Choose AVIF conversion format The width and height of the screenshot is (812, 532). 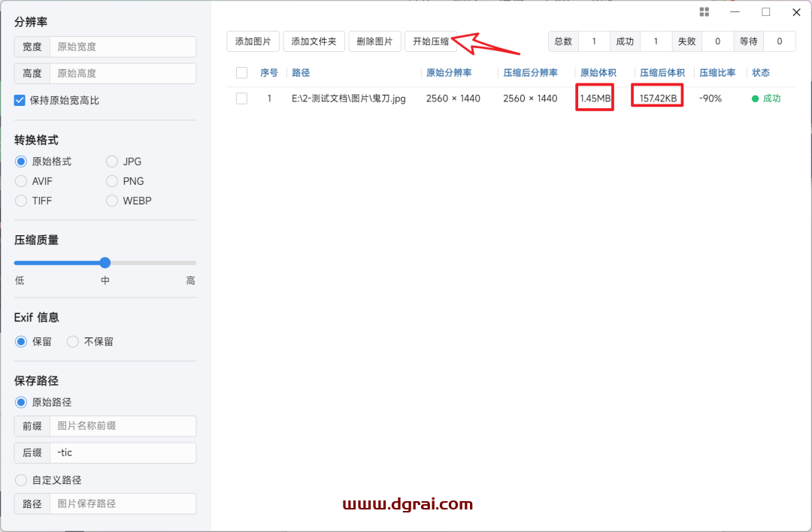21,181
